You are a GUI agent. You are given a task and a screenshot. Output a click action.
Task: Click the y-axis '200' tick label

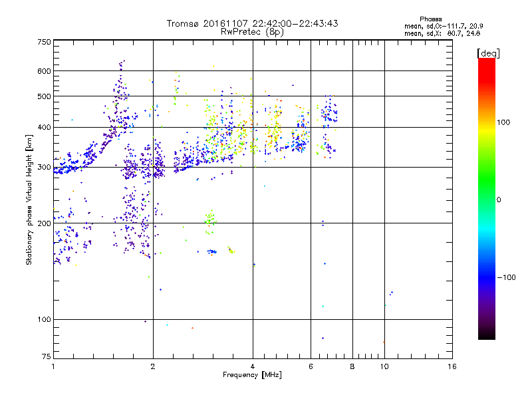(x=44, y=223)
